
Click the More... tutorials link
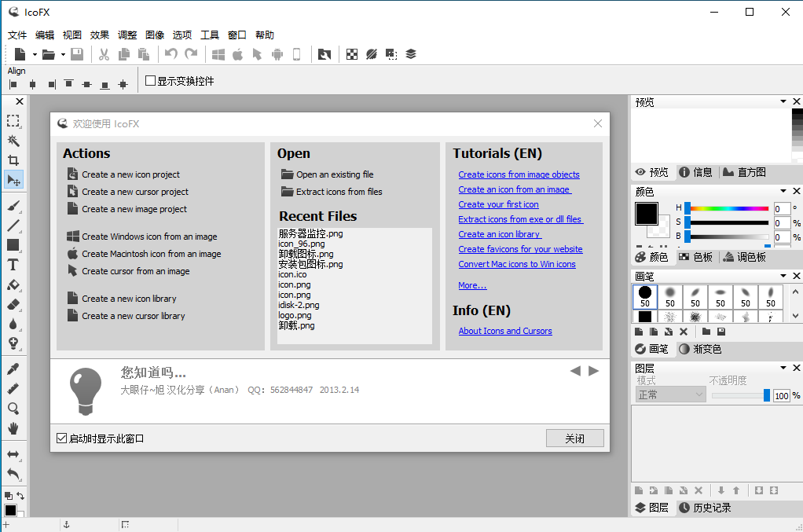pos(472,286)
